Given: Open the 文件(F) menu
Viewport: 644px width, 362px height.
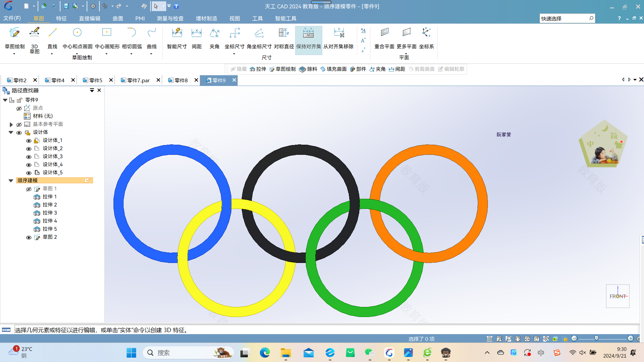Looking at the screenshot, I should 12,18.
